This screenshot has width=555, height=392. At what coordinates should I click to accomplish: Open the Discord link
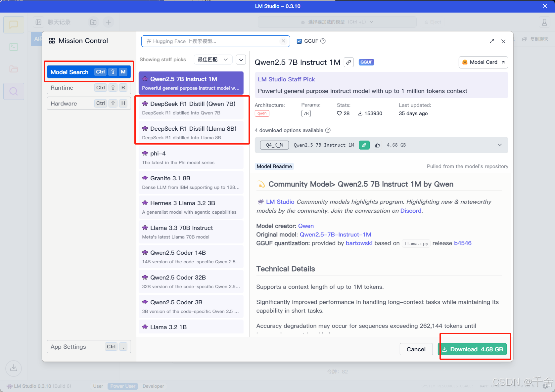coord(411,211)
